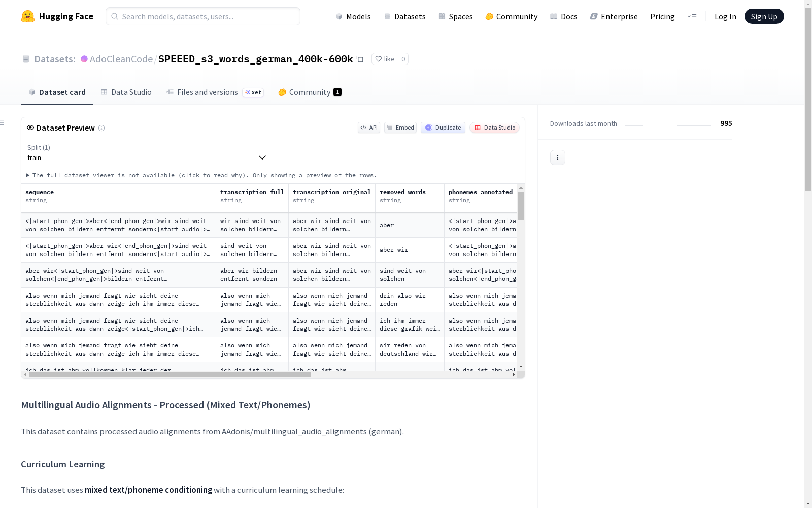Focus the search models input field
This screenshot has width=812, height=508.
click(x=203, y=16)
